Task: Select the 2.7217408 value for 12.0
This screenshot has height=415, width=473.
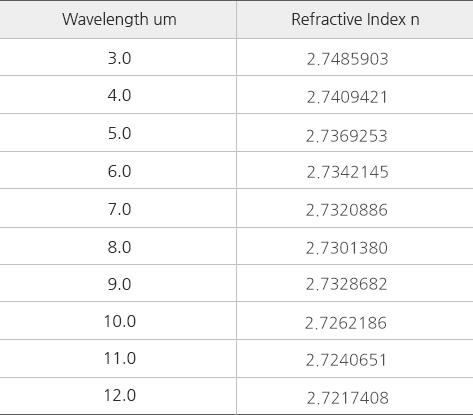Action: pyautogui.click(x=348, y=398)
